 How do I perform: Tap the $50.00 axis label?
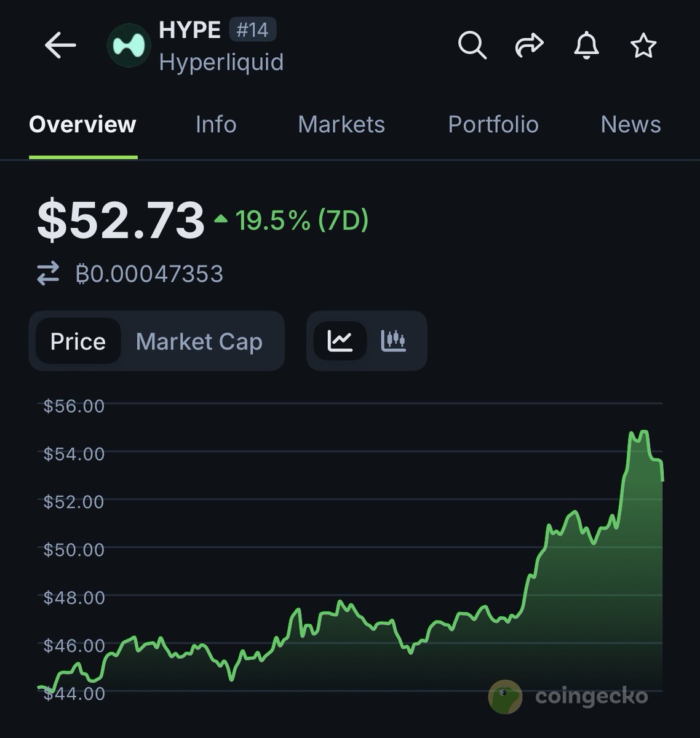74,549
